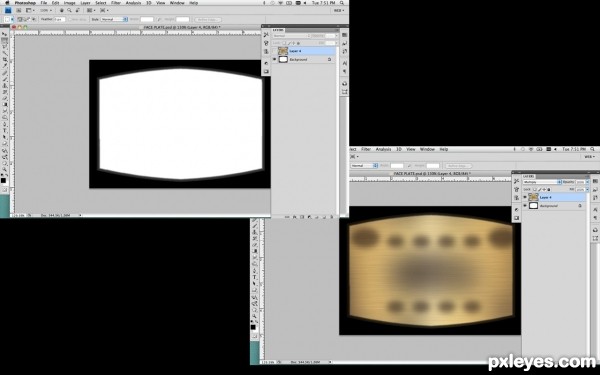Open the Photoshop application menu in upper-left window

pyautogui.click(x=25, y=3)
